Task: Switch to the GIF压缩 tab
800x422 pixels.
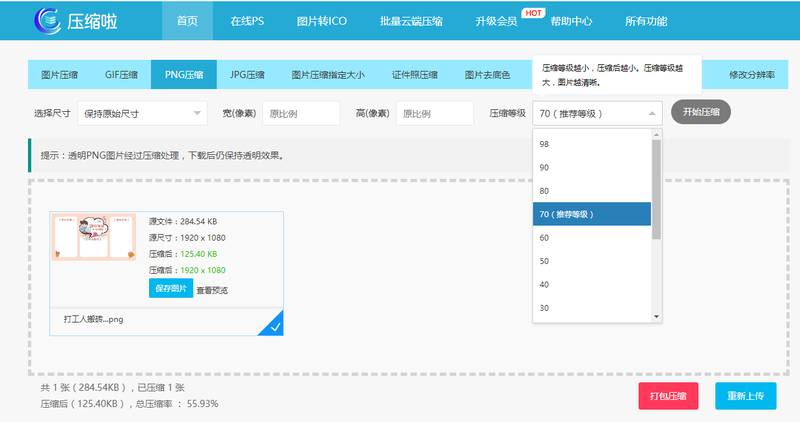Action: [121, 75]
